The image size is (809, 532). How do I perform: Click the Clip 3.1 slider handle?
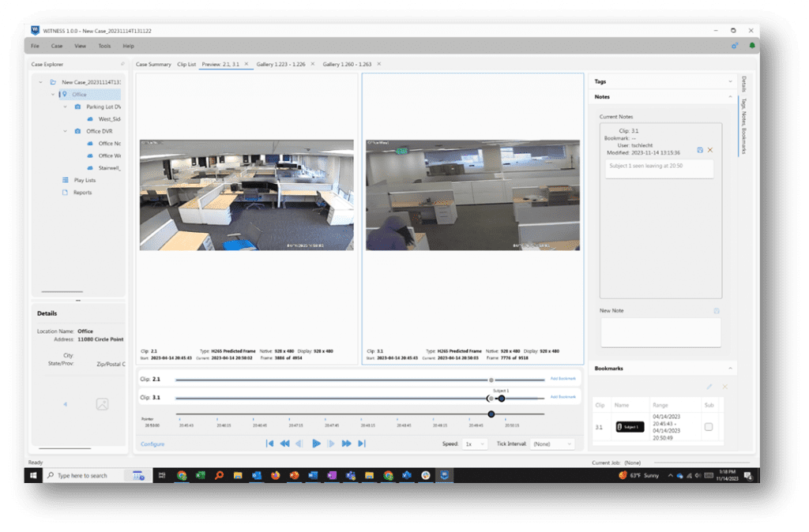pos(501,398)
